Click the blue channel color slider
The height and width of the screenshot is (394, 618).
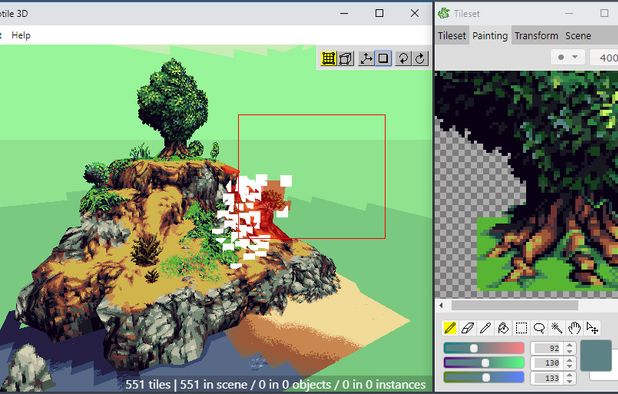484,378
